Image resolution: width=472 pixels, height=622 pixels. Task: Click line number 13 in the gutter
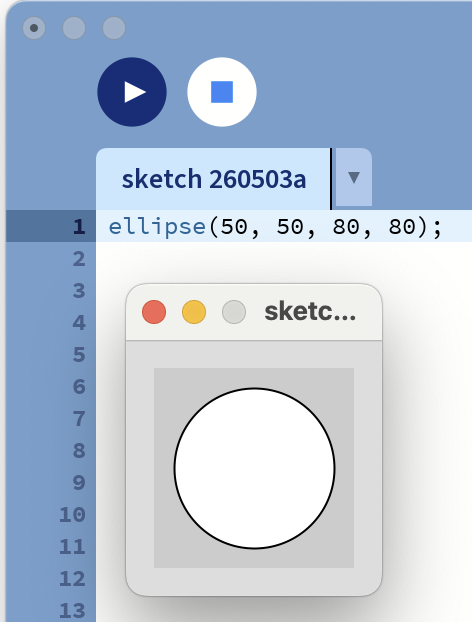point(72,610)
